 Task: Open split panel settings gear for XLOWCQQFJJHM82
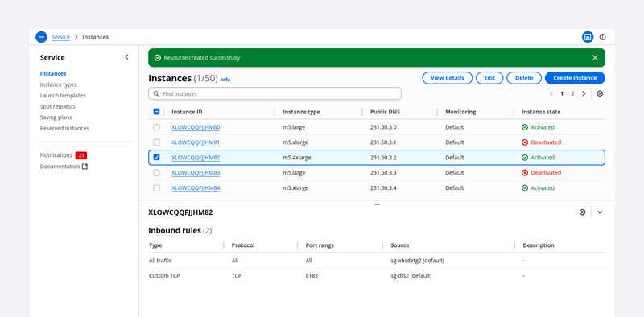(x=582, y=212)
